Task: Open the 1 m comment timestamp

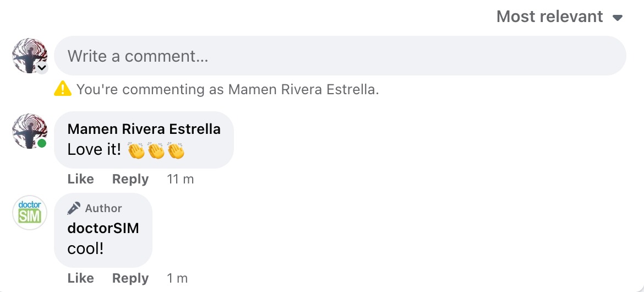Action: pos(177,278)
